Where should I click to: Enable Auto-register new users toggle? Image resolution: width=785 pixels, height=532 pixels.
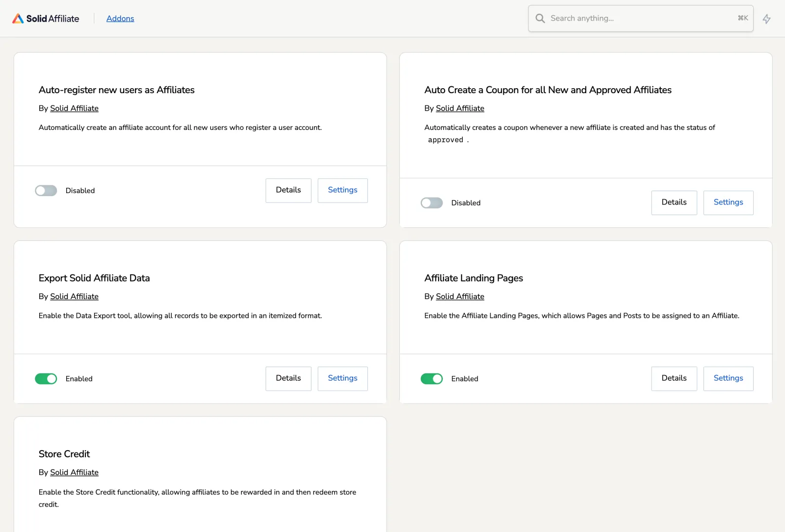coord(46,190)
